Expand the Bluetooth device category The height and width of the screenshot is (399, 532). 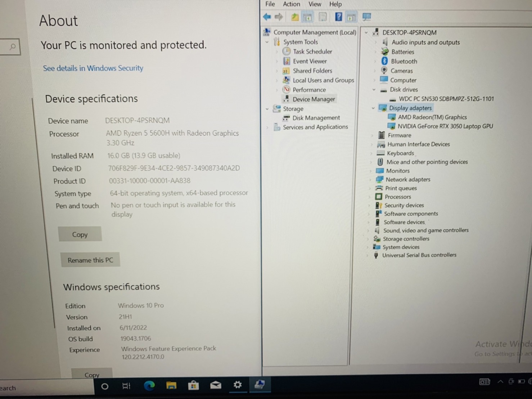[x=375, y=61]
